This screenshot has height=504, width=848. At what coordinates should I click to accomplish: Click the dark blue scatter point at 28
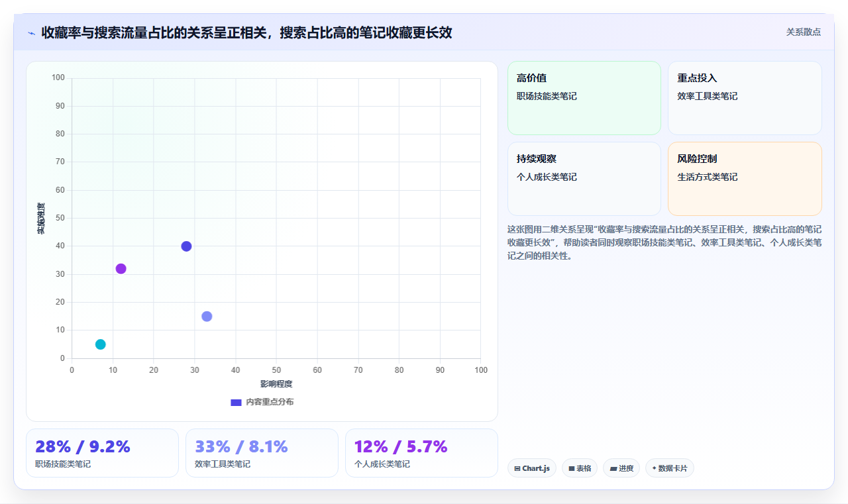click(x=186, y=246)
